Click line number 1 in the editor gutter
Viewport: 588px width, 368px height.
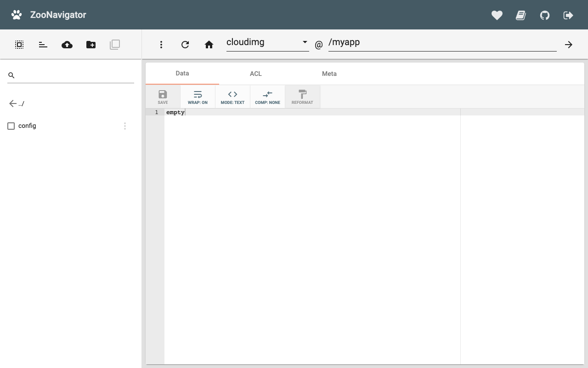click(157, 112)
